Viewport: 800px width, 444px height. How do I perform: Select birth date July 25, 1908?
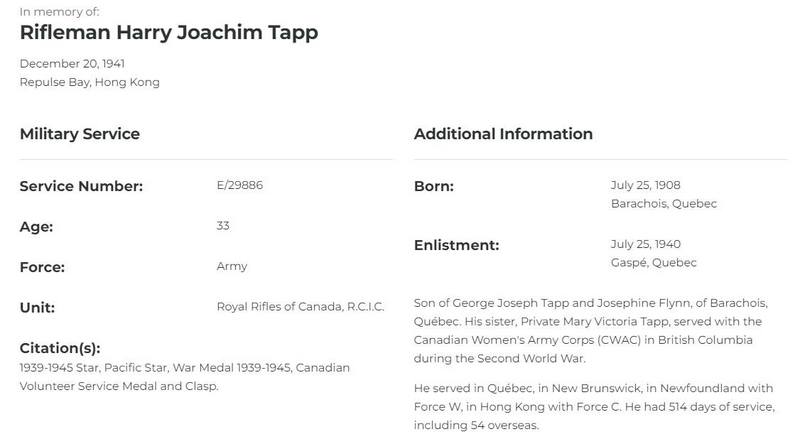(x=645, y=185)
